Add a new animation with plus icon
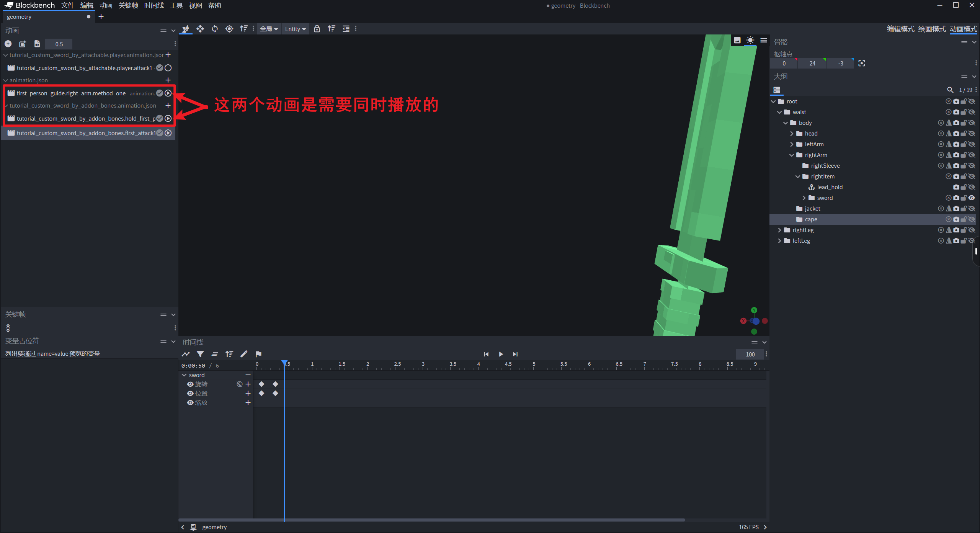This screenshot has height=533, width=980. pyautogui.click(x=8, y=44)
